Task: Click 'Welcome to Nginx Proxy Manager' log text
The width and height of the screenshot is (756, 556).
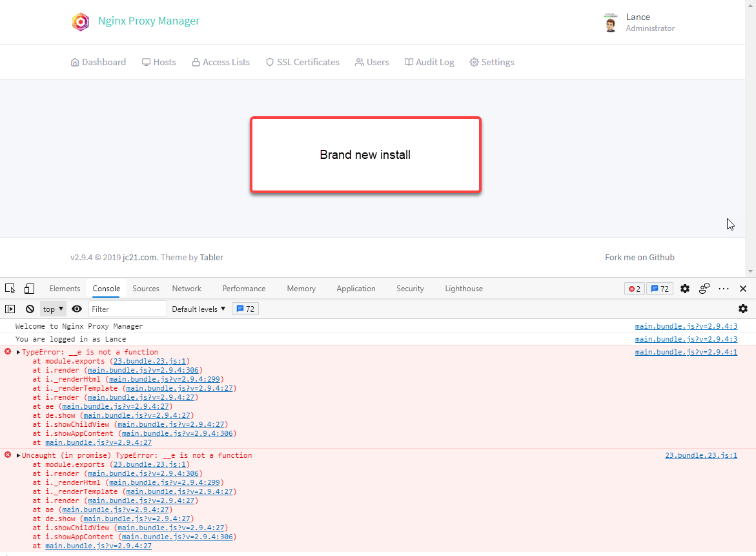Action: tap(79, 327)
